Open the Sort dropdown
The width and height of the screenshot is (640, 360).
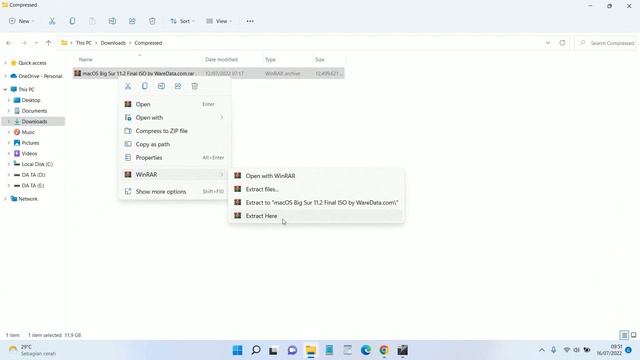(x=182, y=21)
